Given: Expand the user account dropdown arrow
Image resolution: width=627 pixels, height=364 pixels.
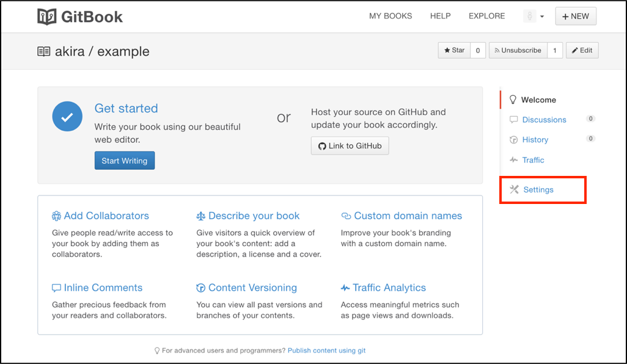Looking at the screenshot, I should point(542,16).
